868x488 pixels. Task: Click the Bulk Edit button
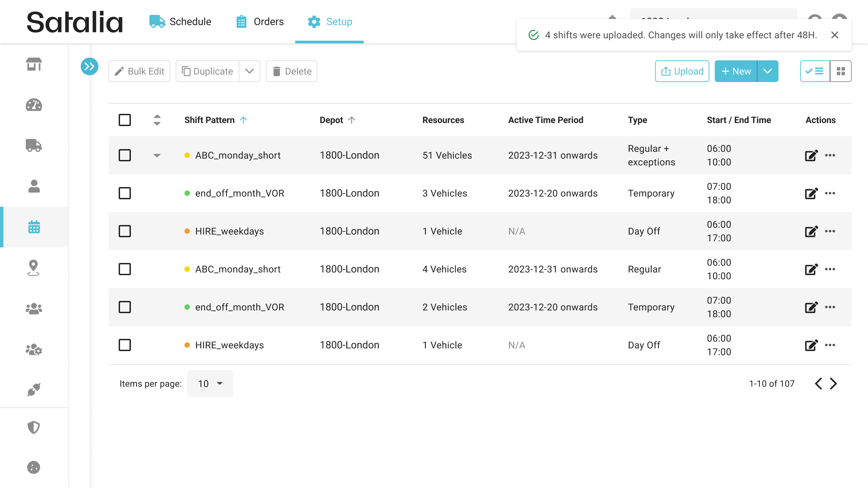pos(139,71)
